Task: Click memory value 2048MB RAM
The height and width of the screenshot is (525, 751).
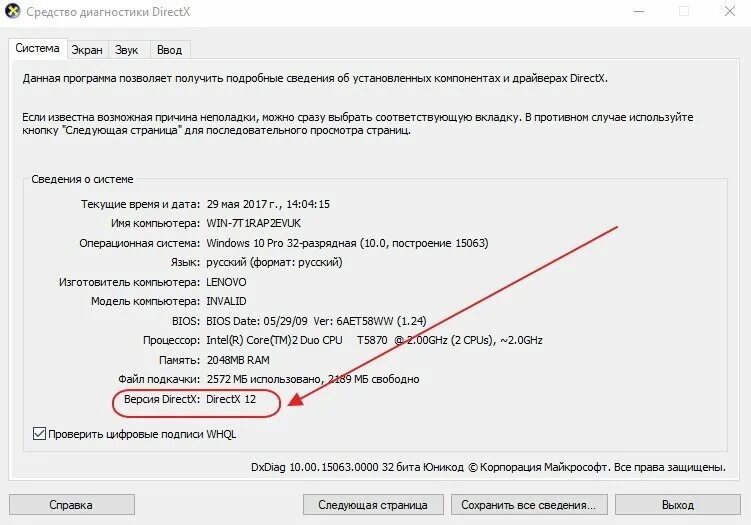Action: (x=238, y=360)
